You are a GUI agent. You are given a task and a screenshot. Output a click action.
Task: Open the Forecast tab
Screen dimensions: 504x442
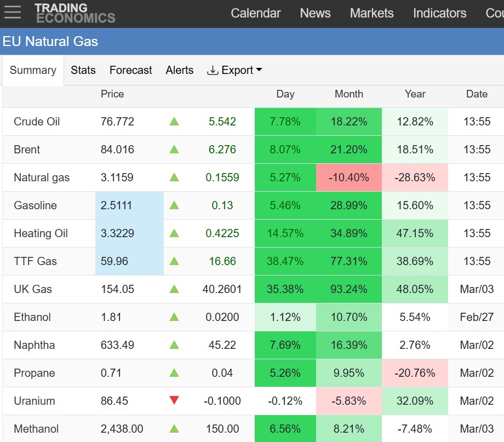(x=131, y=70)
